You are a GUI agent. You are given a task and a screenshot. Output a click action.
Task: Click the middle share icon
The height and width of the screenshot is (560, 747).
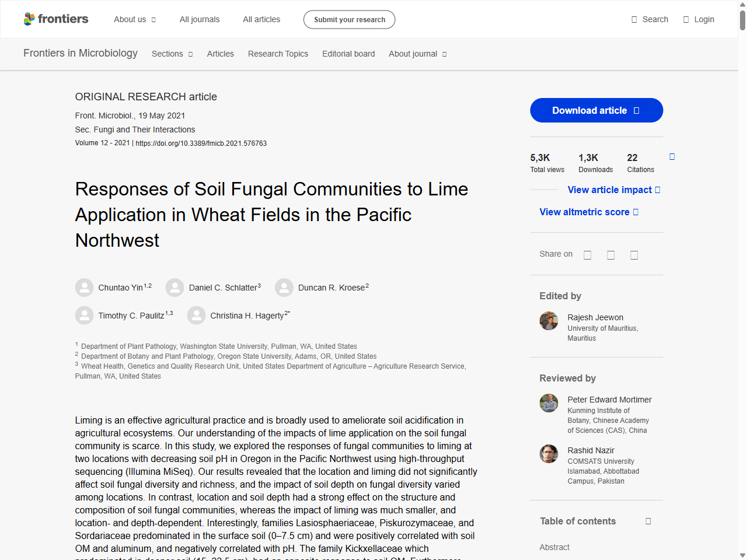[x=610, y=255]
